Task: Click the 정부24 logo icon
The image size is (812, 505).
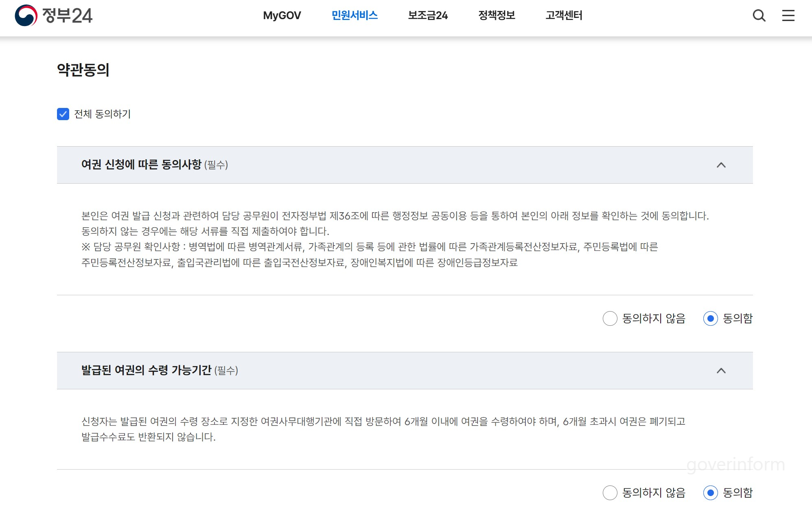Action: tap(26, 15)
